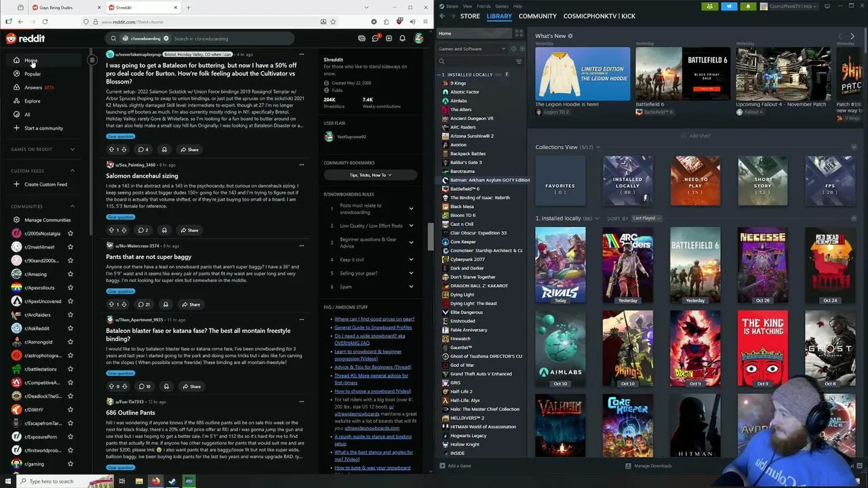Click Reddit notifications bell icon

point(402,39)
